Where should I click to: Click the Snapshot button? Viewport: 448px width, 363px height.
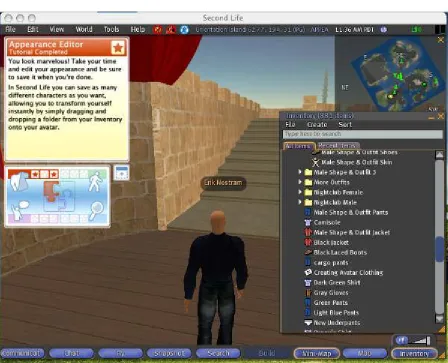169,353
